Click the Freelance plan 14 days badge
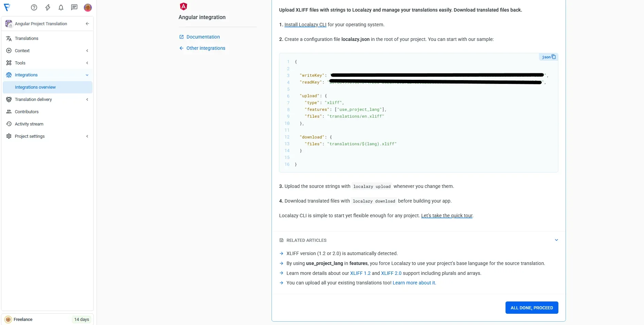Viewport: 644px width, 325px height. pyautogui.click(x=82, y=320)
